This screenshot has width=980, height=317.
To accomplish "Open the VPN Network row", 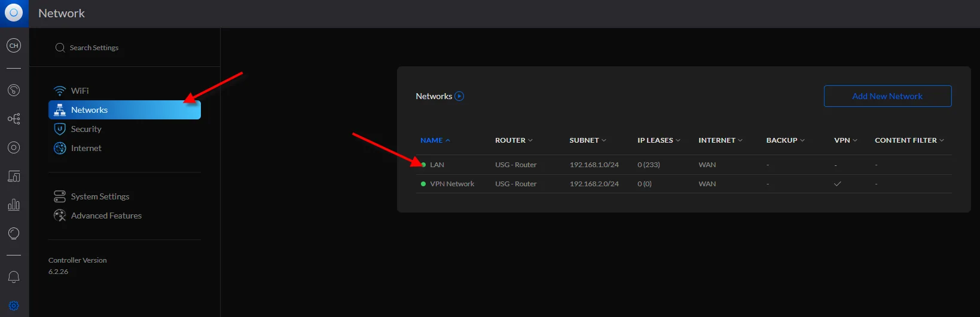I will point(683,184).
